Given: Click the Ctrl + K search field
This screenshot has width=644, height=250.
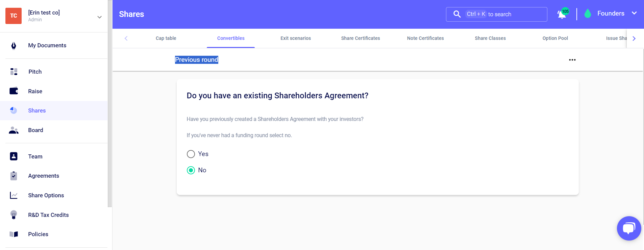Looking at the screenshot, I should [496, 14].
